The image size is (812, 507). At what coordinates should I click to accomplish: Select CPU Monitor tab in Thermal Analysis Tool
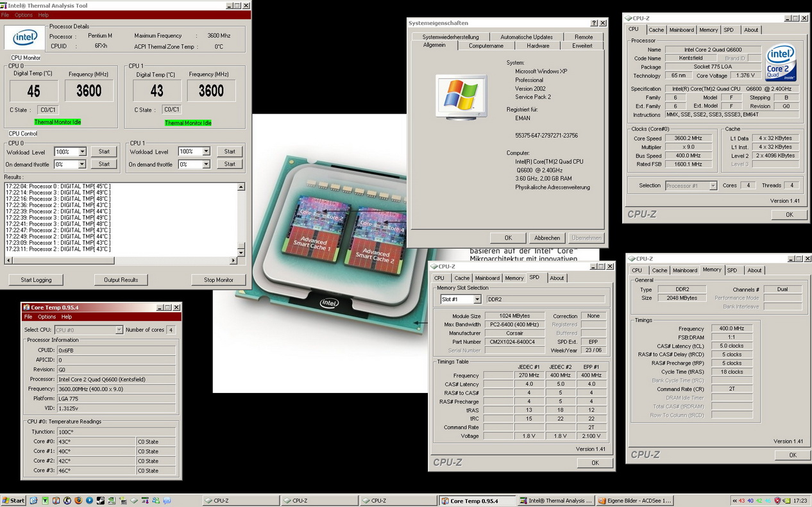[x=26, y=58]
